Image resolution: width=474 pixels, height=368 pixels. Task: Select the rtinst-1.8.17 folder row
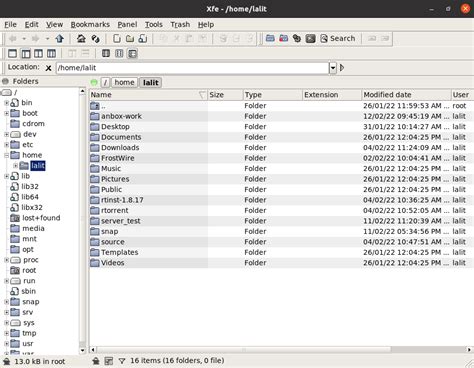[282, 200]
